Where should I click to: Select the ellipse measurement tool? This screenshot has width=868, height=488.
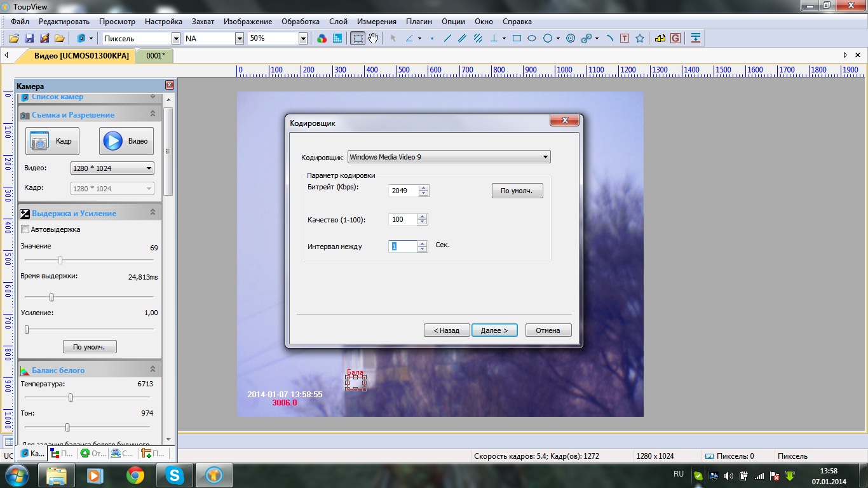click(x=532, y=38)
